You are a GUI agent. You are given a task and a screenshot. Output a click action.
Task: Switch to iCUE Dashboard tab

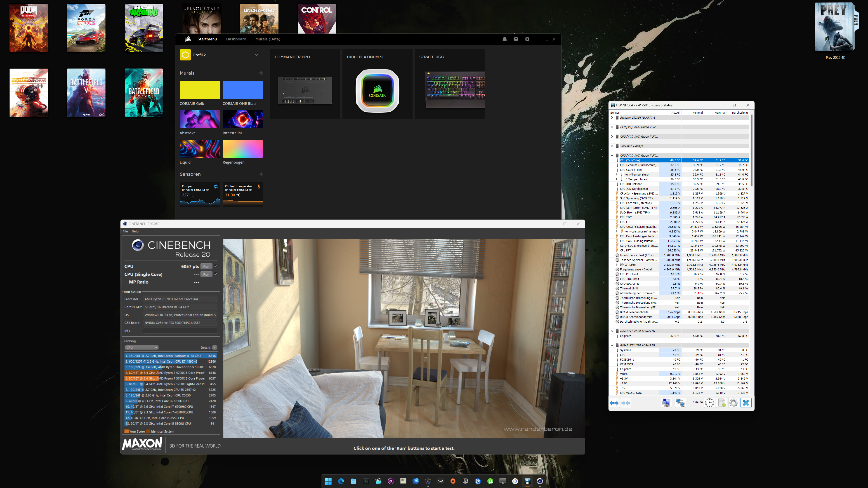point(236,39)
